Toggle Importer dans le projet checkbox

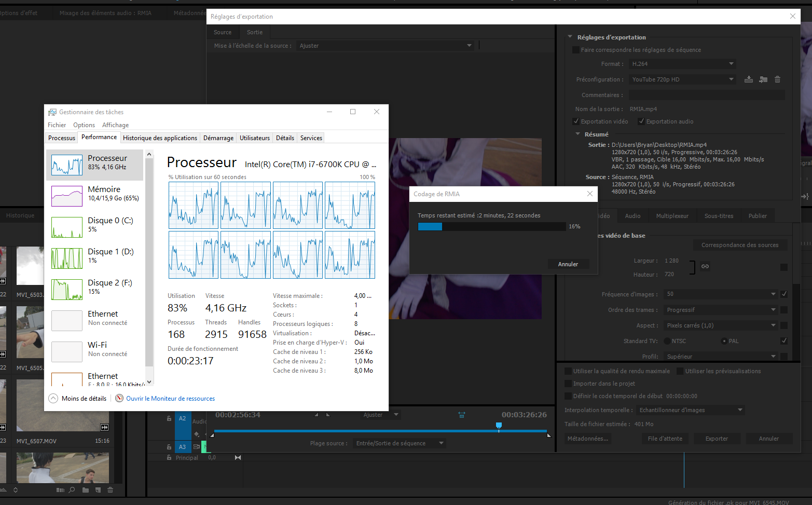click(x=568, y=384)
